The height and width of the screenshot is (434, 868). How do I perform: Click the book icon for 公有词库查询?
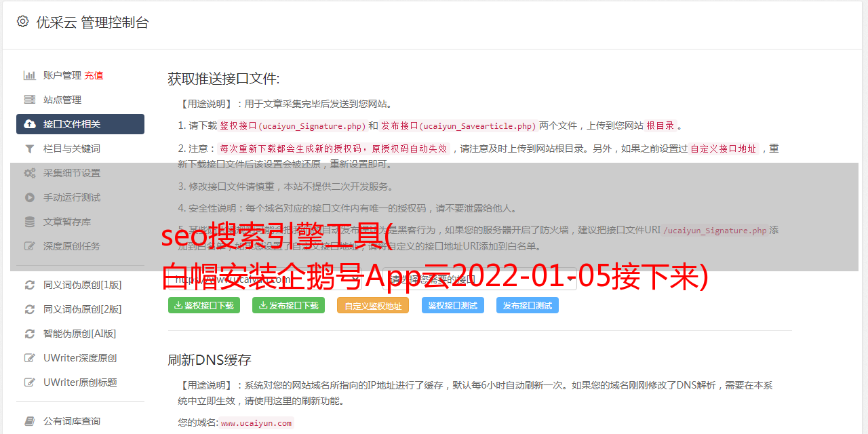click(x=30, y=421)
